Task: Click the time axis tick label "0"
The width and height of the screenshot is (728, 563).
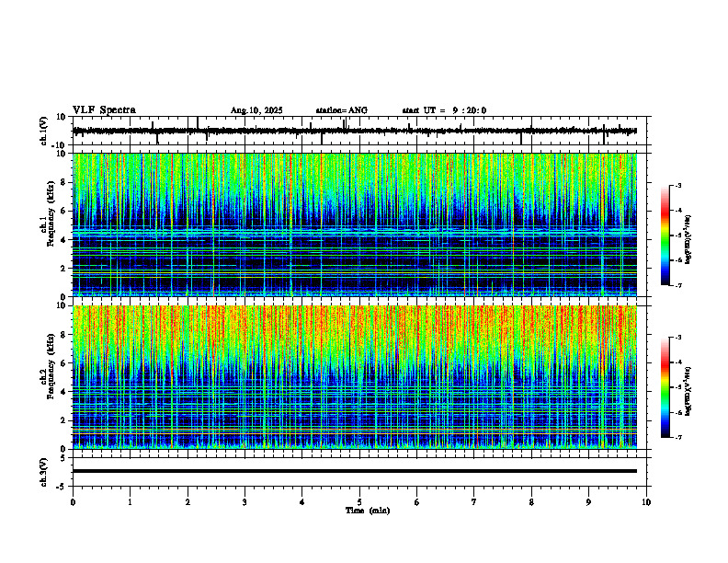Action: point(73,502)
